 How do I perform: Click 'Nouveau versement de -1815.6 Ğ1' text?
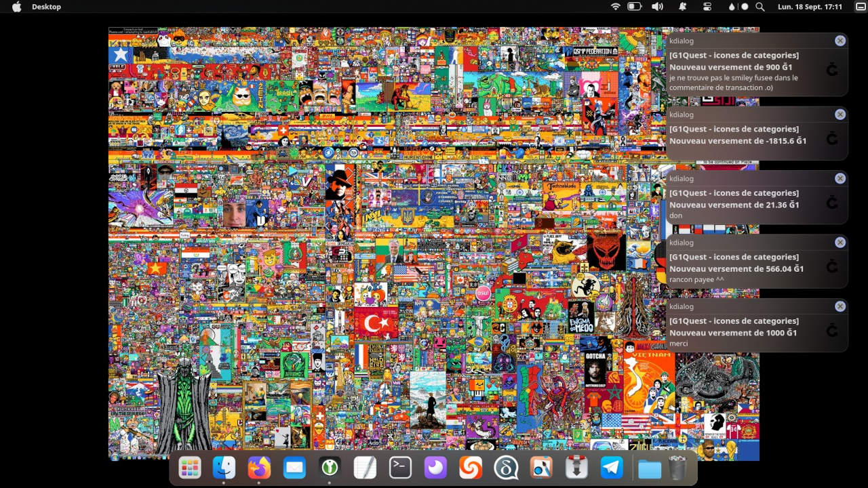[x=738, y=141]
